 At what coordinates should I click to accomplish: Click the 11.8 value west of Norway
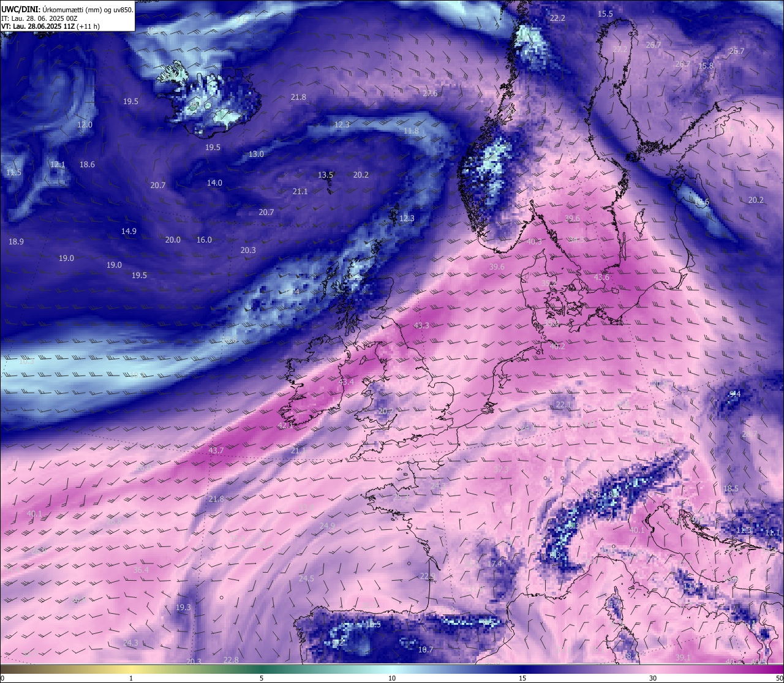pyautogui.click(x=411, y=130)
